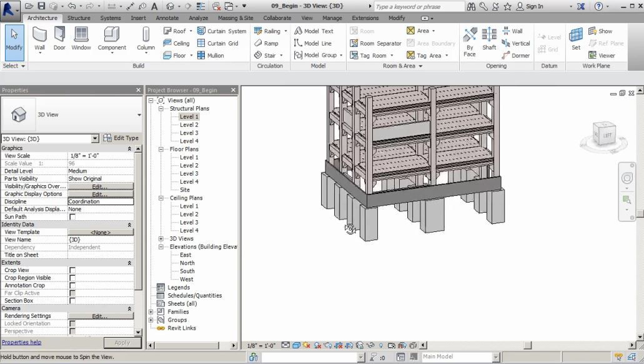
Task: Click Edit for Graphic Display Options
Action: (x=101, y=194)
